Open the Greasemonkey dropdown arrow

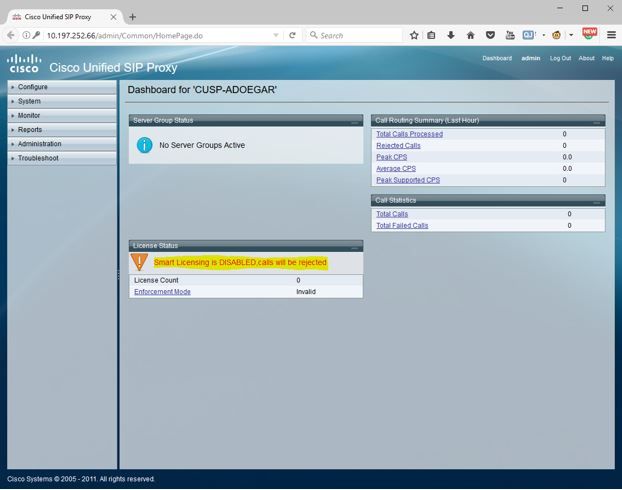pos(571,35)
